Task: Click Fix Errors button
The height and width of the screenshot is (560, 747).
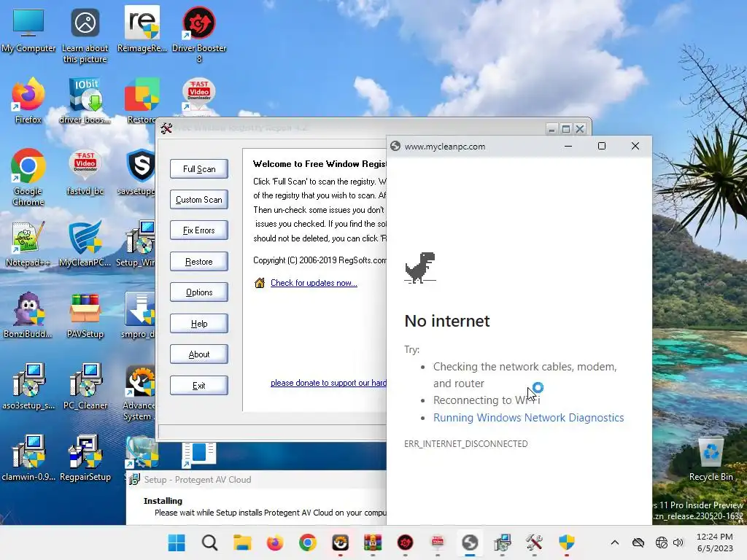Action: tap(199, 230)
